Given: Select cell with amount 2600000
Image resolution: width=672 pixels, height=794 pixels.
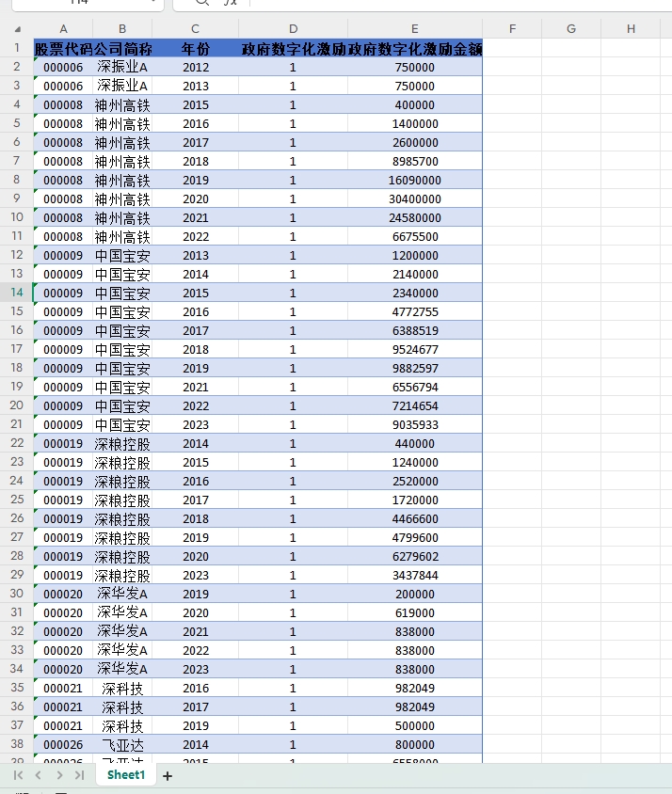Looking at the screenshot, I should [414, 142].
